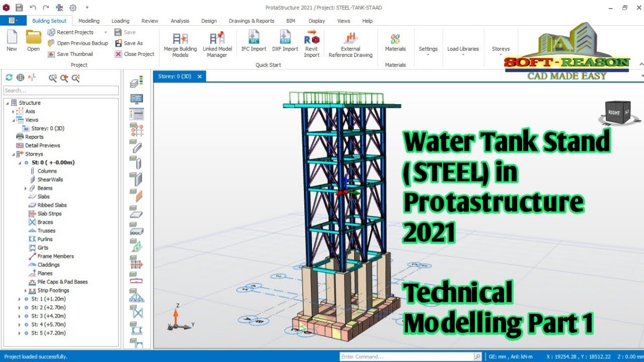Select Pile Caps & Pad Bases item
Screen dimensions: 644x362
[x=62, y=283]
